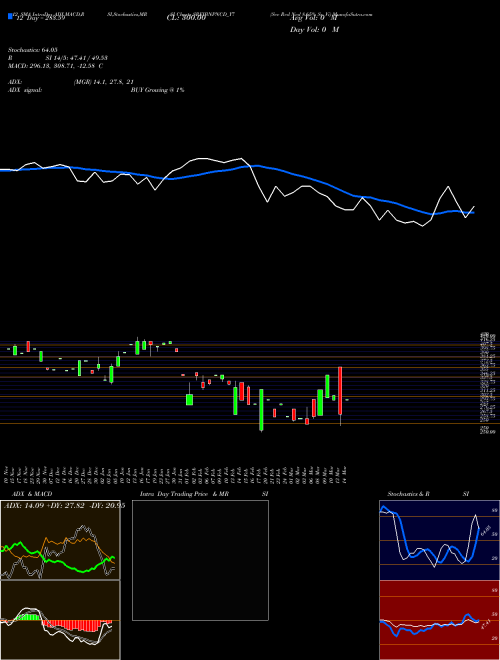500x660 pixels.
Task: Click the 'ADX signal:' label
Action: pos(25,90)
